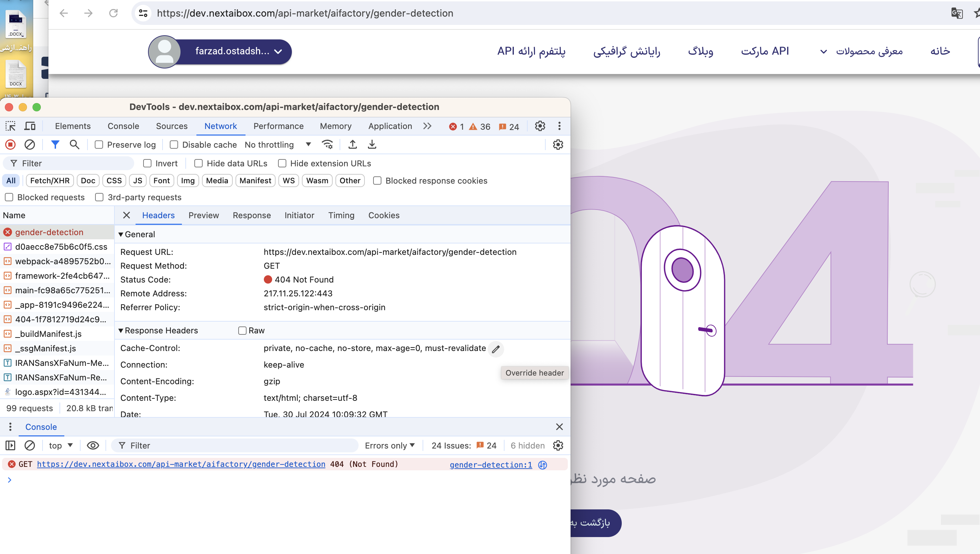Click the gender-detection URL link in console

coord(181,464)
